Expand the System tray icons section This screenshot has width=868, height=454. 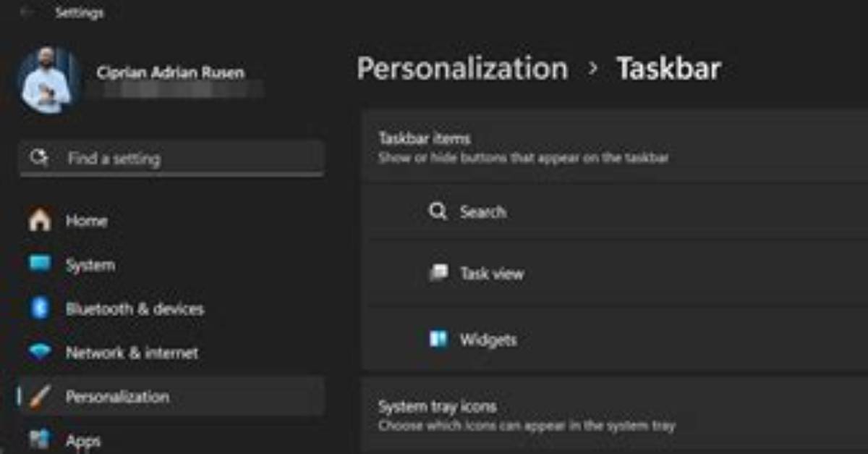point(615,415)
